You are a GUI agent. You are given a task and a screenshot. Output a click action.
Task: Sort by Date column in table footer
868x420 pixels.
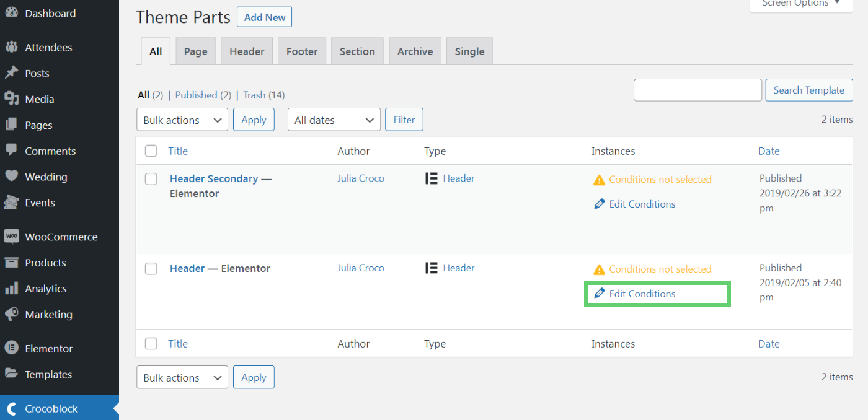(769, 344)
